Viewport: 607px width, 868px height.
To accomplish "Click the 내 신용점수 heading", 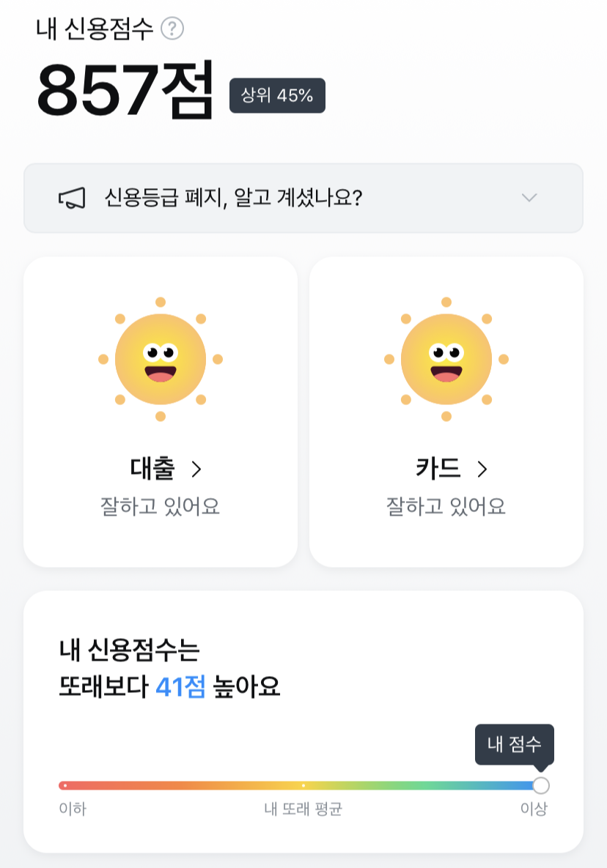I will click(95, 29).
